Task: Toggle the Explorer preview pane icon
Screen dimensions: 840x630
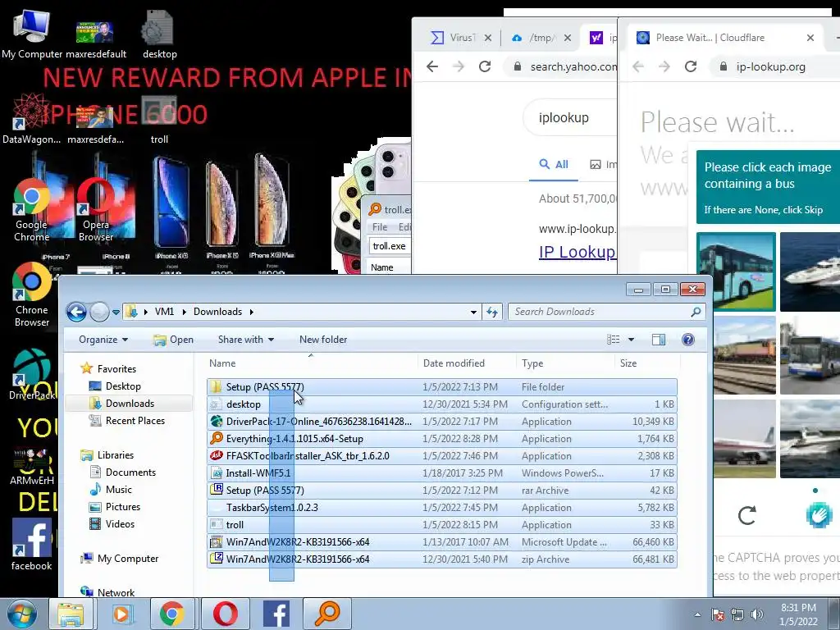Action: (659, 340)
